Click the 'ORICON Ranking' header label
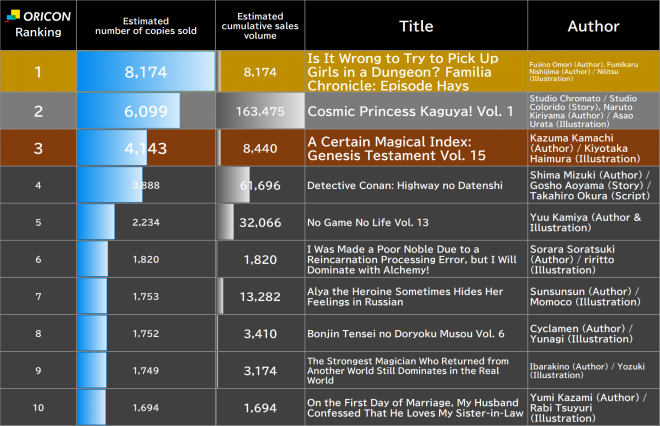 pos(38,24)
